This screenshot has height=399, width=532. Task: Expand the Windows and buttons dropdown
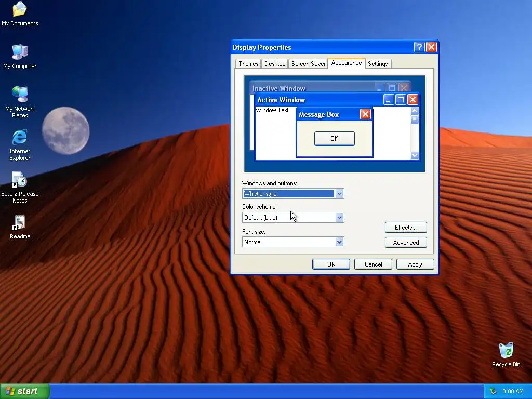(x=339, y=193)
